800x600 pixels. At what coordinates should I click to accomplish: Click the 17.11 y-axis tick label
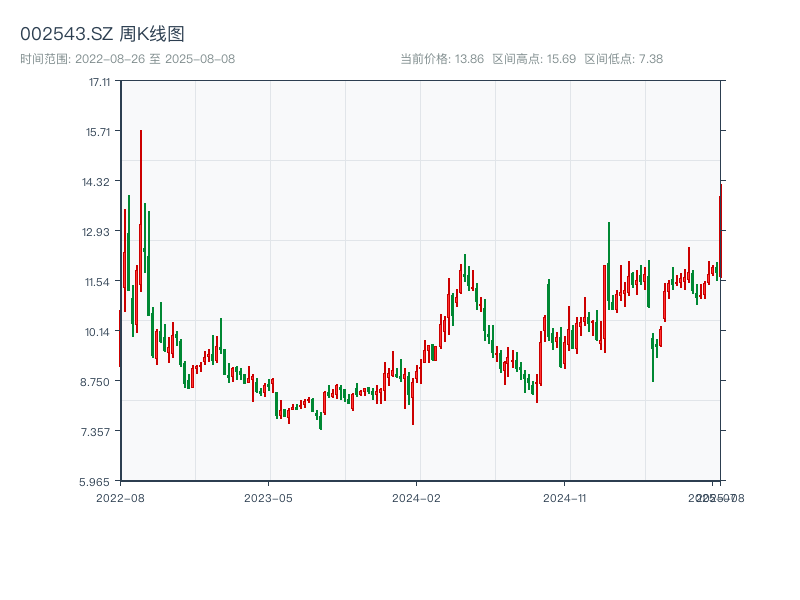pos(98,82)
